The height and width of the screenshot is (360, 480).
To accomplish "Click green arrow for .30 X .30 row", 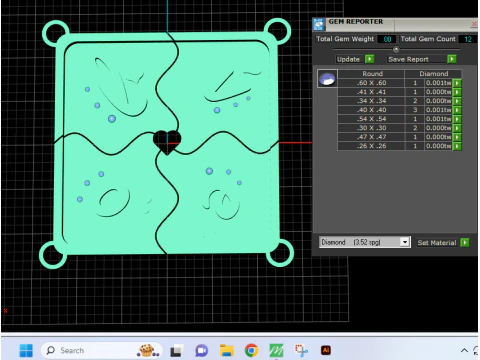I will click(457, 128).
